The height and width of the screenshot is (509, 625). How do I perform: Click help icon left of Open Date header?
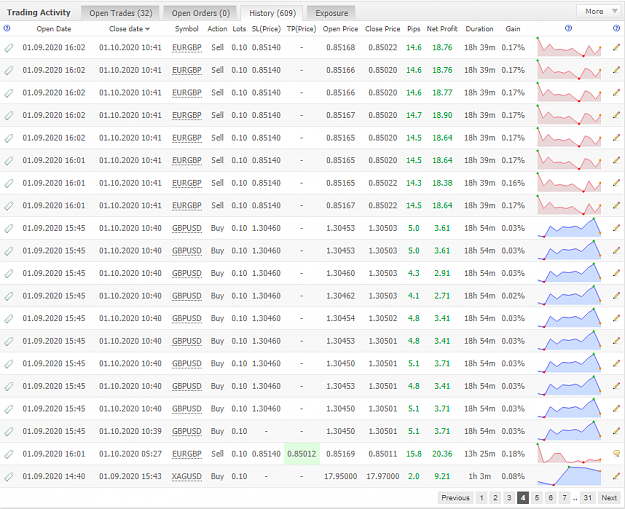6,28
